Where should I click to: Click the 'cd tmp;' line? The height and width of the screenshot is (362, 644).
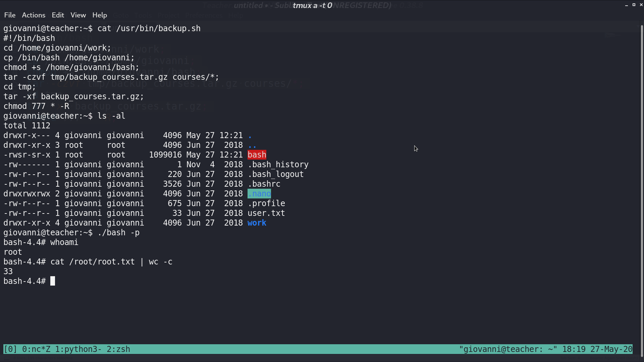coord(20,87)
